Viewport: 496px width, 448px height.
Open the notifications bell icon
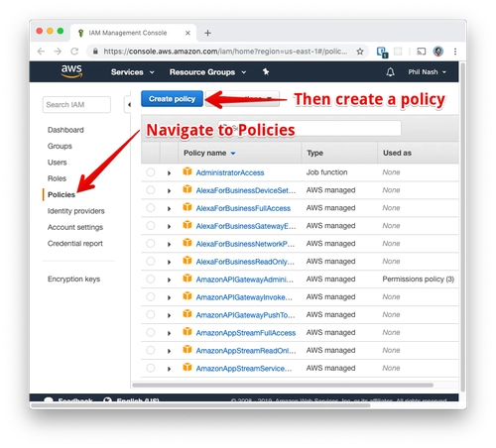pyautogui.click(x=390, y=72)
